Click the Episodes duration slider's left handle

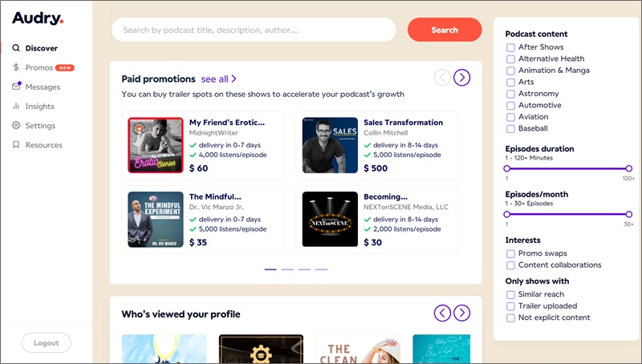pyautogui.click(x=507, y=168)
